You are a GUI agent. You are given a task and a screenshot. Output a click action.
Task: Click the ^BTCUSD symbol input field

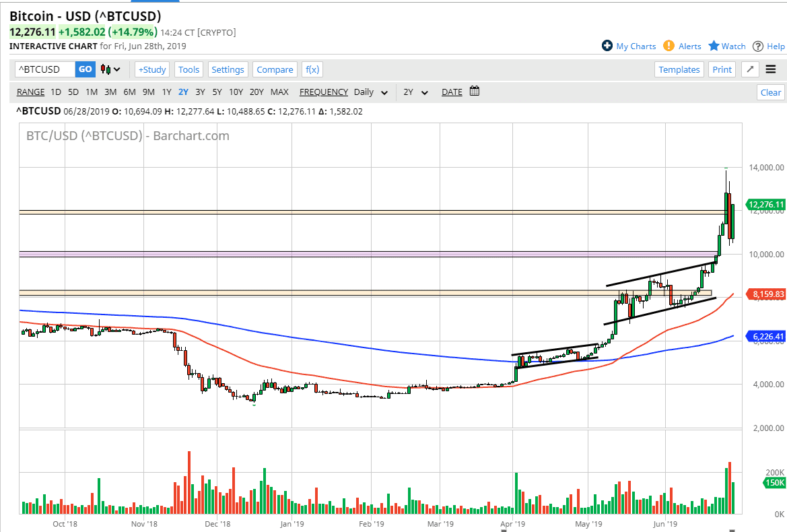(x=44, y=69)
